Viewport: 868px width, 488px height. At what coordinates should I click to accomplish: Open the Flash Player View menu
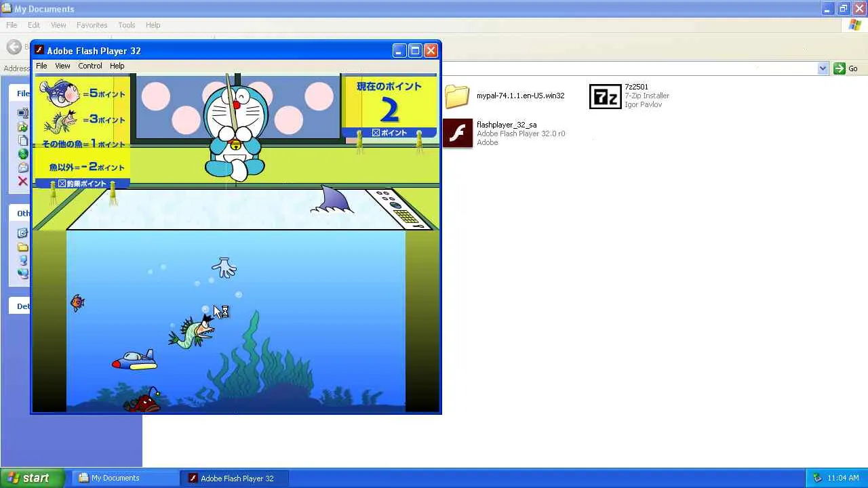click(62, 66)
